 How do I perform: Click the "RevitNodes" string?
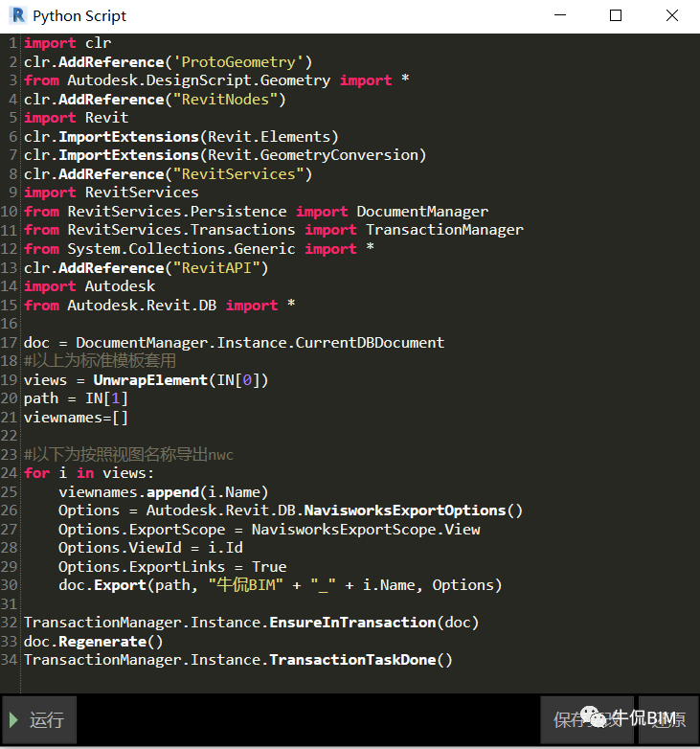[225, 100]
